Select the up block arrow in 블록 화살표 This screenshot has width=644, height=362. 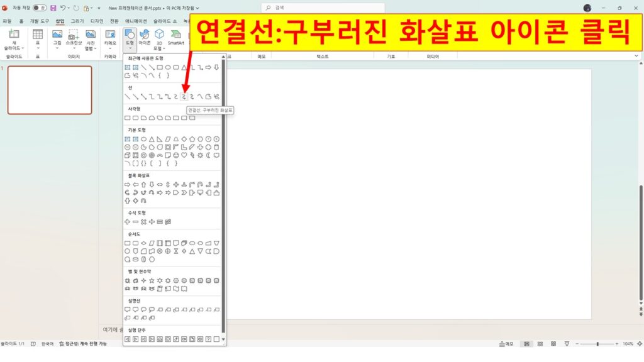coord(143,185)
